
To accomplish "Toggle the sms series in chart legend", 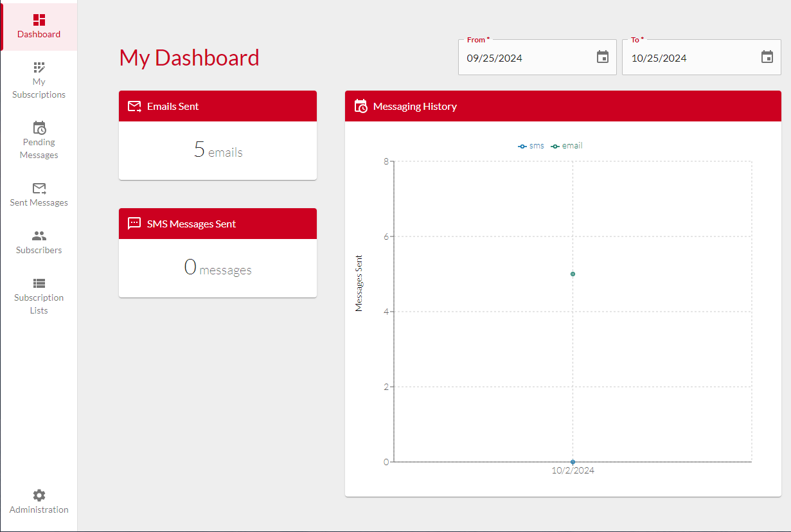I will 531,146.
